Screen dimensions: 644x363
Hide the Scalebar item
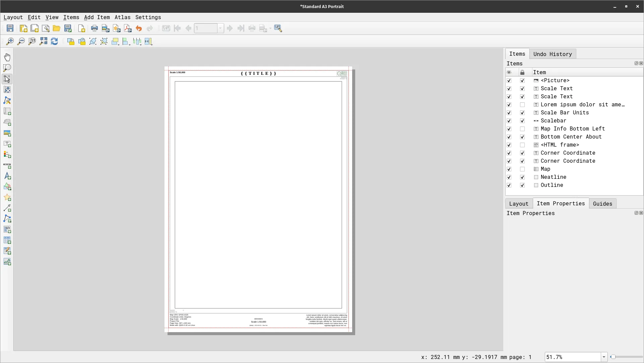(x=509, y=121)
